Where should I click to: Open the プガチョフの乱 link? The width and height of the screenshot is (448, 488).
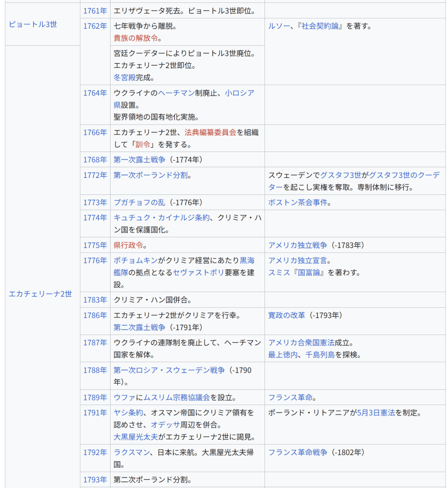tap(139, 203)
